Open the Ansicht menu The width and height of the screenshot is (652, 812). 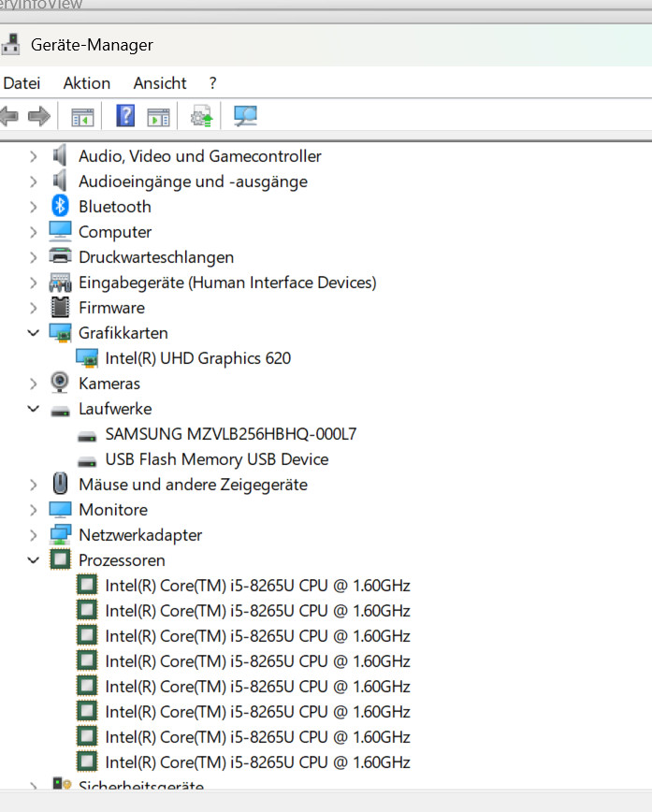(x=160, y=83)
